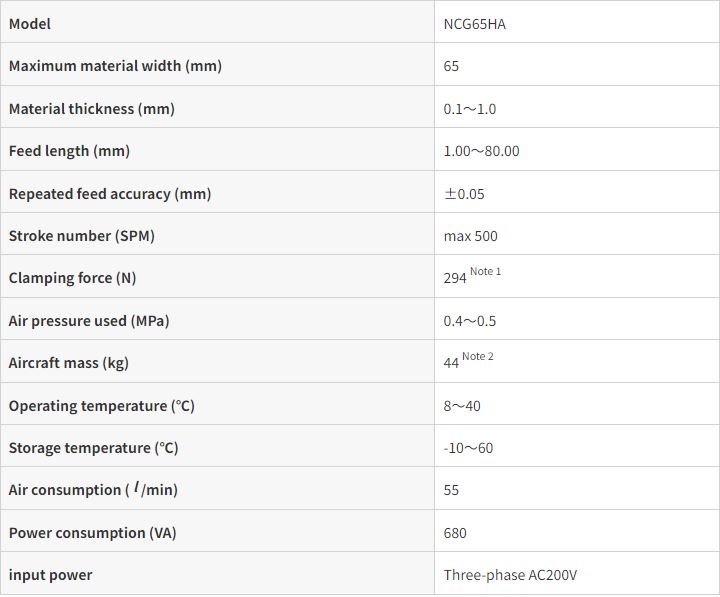
Task: Select the power consumption value 680
Action: pos(455,533)
